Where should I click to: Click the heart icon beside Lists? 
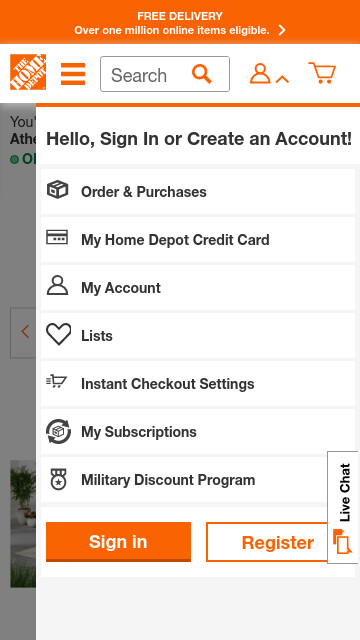tap(58, 334)
